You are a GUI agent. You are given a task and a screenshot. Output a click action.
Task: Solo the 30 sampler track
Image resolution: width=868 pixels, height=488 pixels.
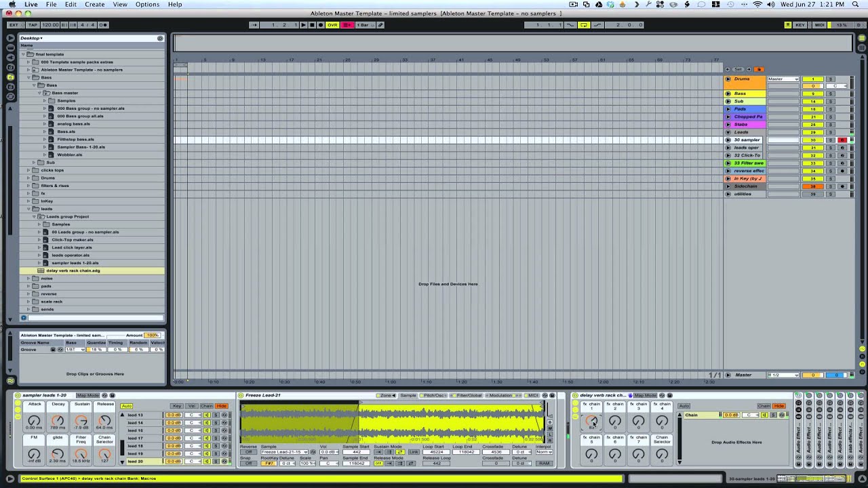click(x=830, y=140)
